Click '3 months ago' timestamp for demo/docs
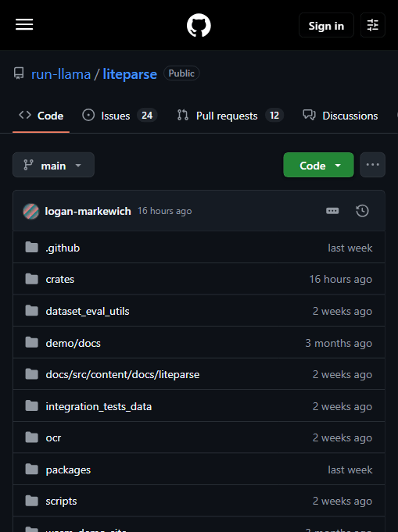Image resolution: width=398 pixels, height=532 pixels. (339, 343)
